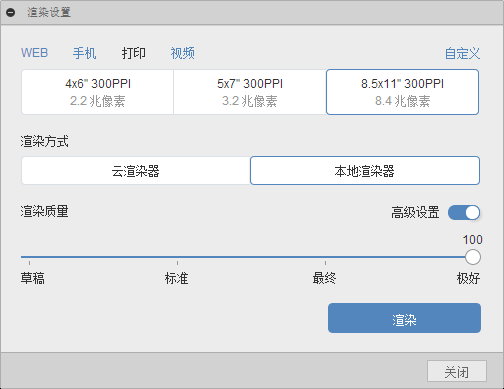Choose the 5x7" 300PPI size preset
The height and width of the screenshot is (389, 504).
250,92
